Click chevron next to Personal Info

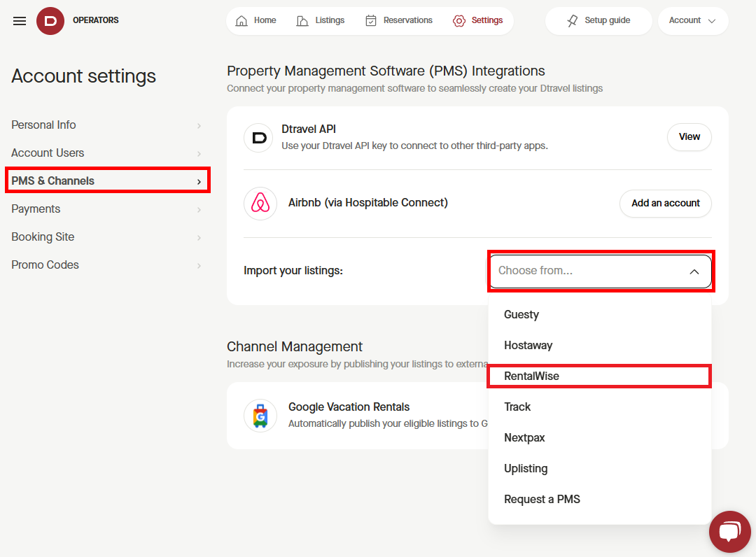[x=199, y=126]
